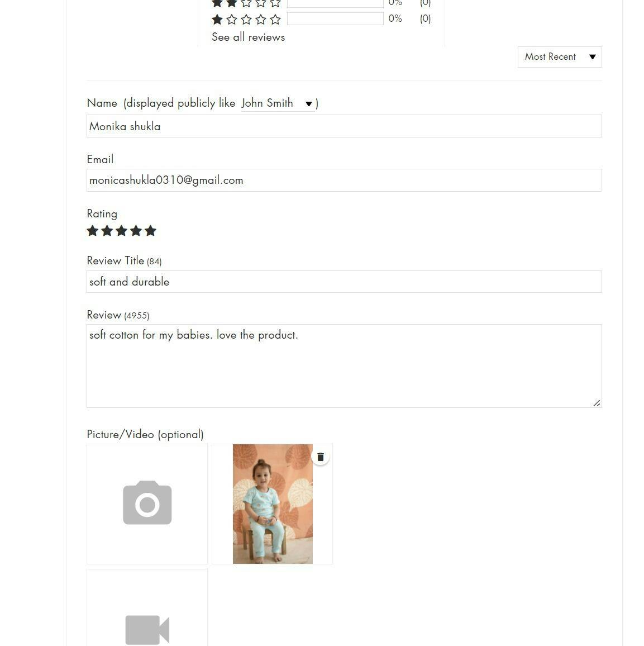Delete uploaded photo with trash icon
The width and height of the screenshot is (644, 646).
[x=321, y=457]
